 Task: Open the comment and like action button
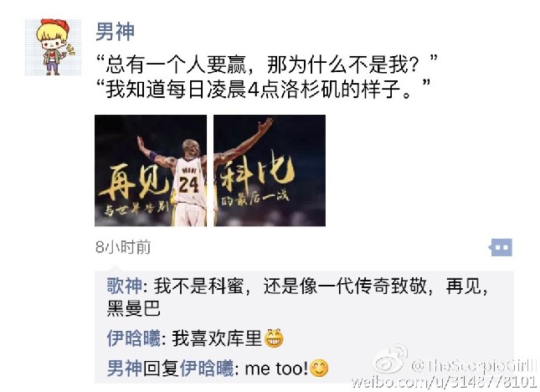point(501,247)
